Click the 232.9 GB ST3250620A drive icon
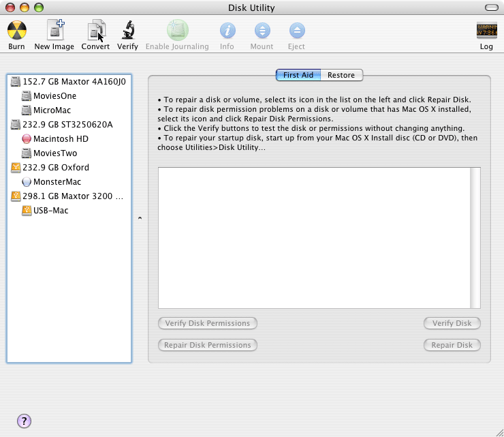 (x=16, y=125)
